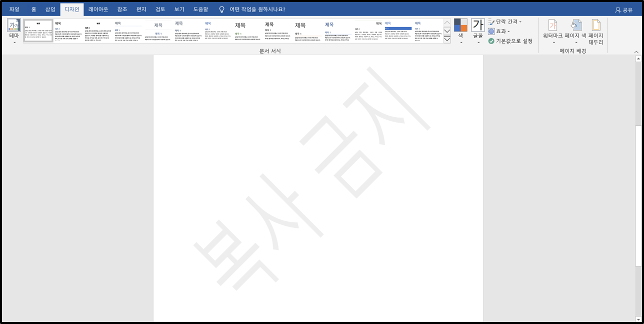The width and height of the screenshot is (644, 324).
Task: Open the 워터마크 watermark menu
Action: (553, 32)
